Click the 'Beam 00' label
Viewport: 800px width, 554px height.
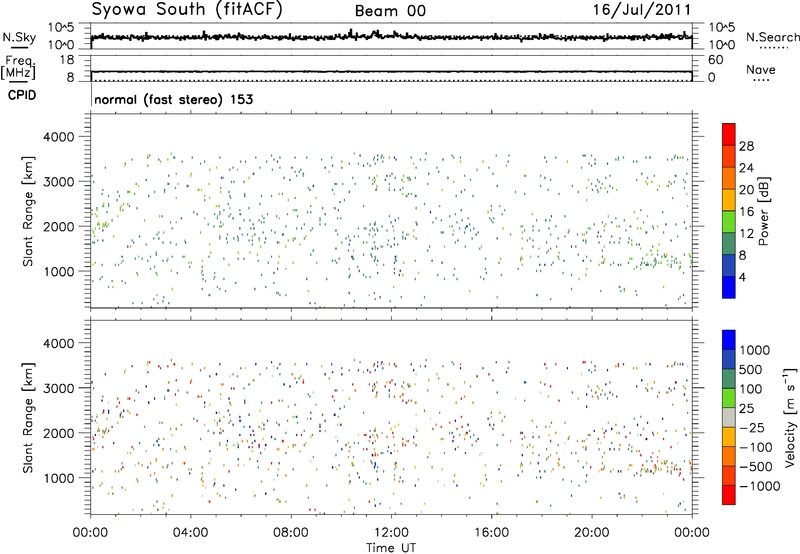coord(390,11)
